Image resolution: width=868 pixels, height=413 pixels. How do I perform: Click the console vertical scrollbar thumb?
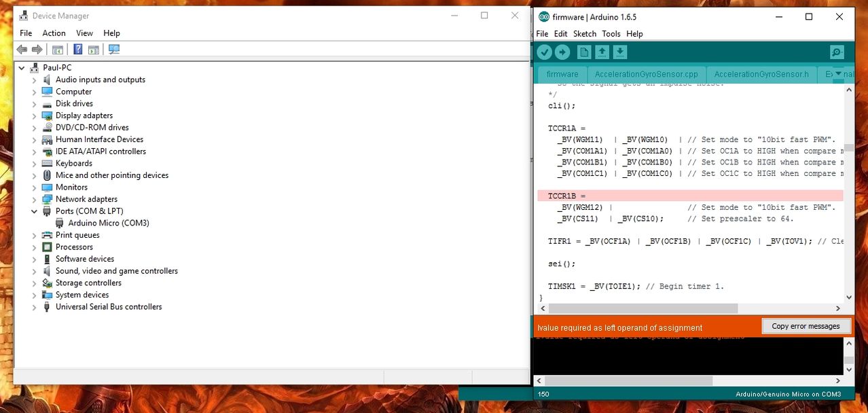click(x=849, y=361)
